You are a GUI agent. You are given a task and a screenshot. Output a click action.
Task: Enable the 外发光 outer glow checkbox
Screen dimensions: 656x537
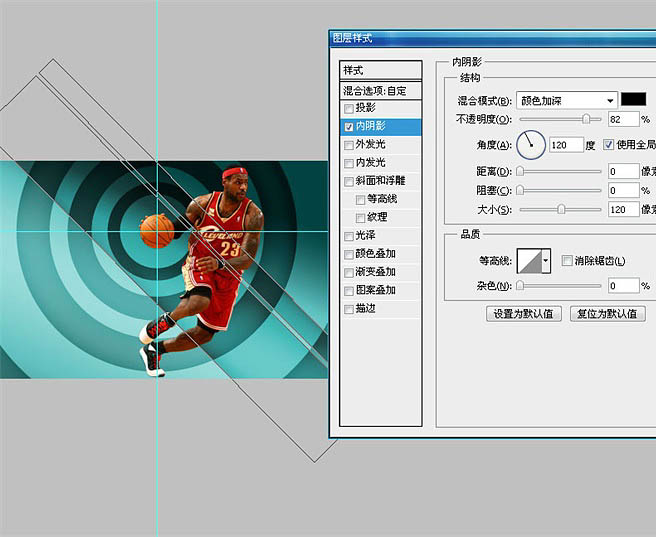click(x=348, y=145)
